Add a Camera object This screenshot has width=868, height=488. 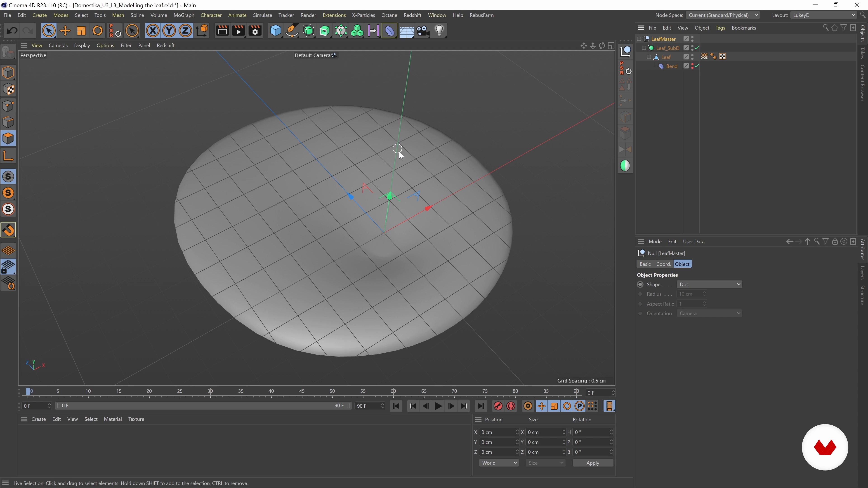coord(422,31)
